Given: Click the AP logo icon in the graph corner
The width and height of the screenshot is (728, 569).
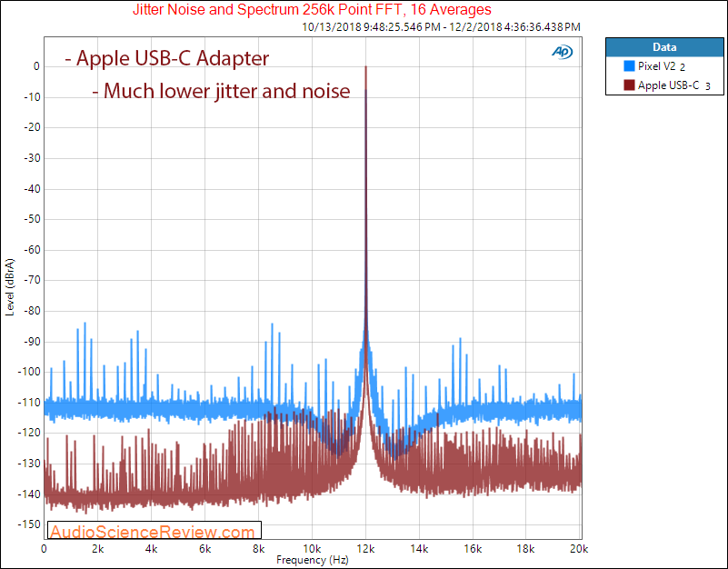Looking at the screenshot, I should point(563,52).
